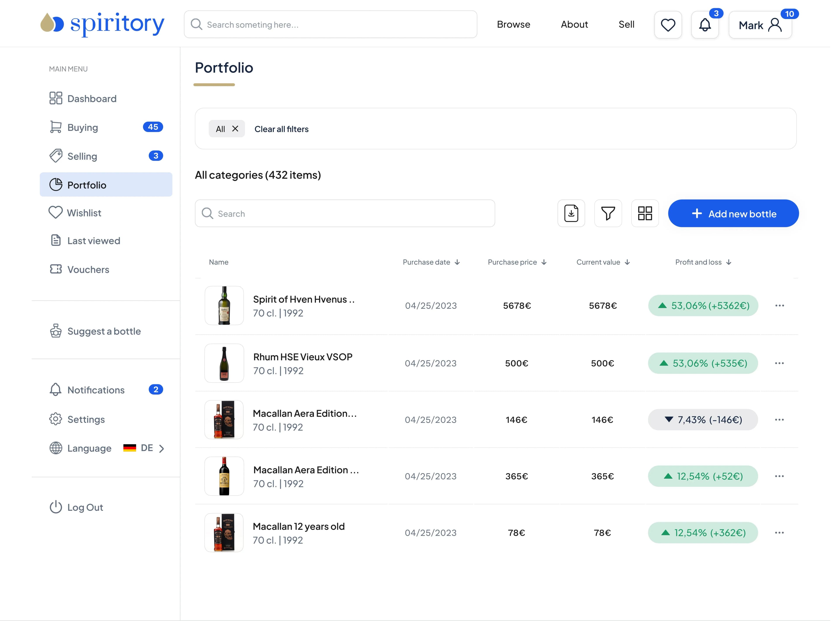Click the '7,43% (-146€)' loss badge
This screenshot has height=621, width=840.
703,420
